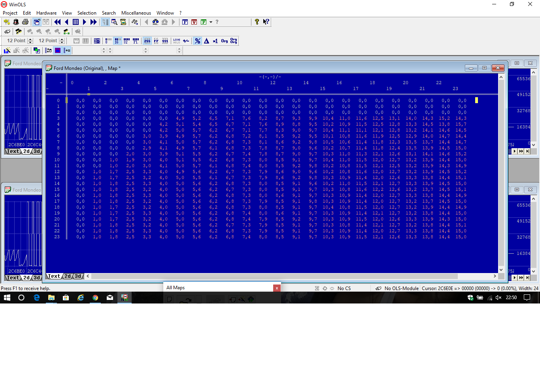Select Text tab in map window

pyautogui.click(x=54, y=276)
